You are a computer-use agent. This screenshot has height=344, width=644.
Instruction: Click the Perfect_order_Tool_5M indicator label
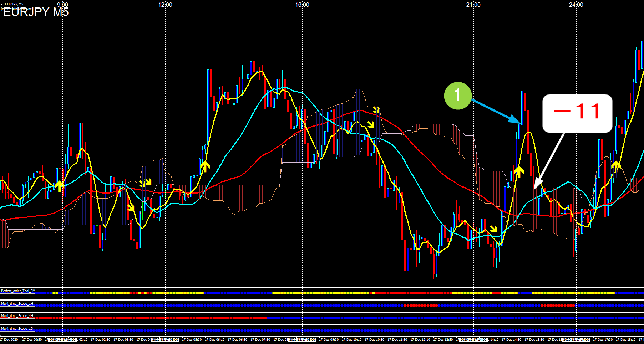pos(18,291)
